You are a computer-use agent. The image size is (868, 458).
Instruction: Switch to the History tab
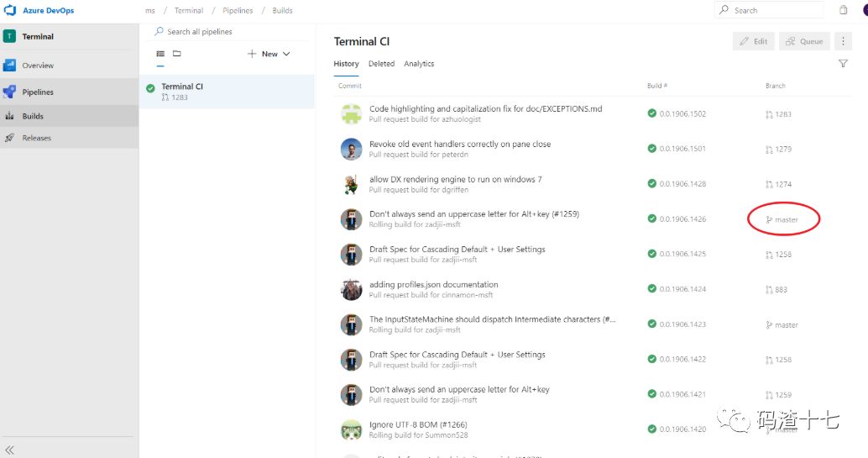[346, 64]
